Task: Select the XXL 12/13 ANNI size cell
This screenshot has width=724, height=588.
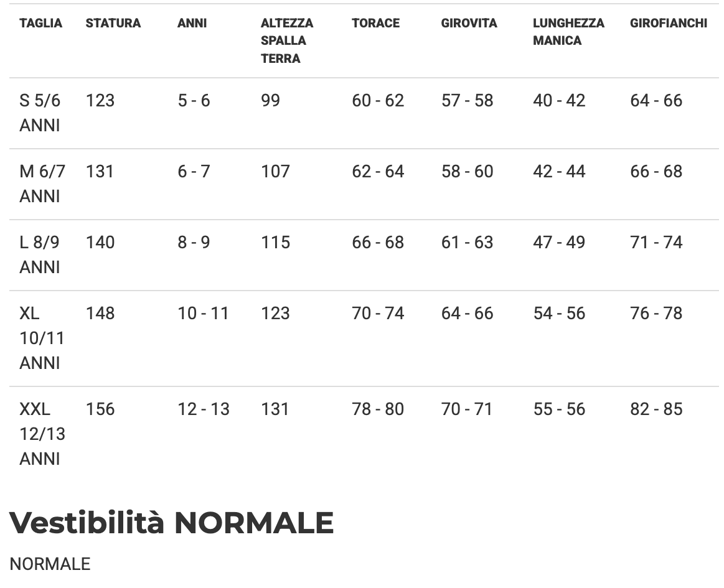Action: click(42, 434)
